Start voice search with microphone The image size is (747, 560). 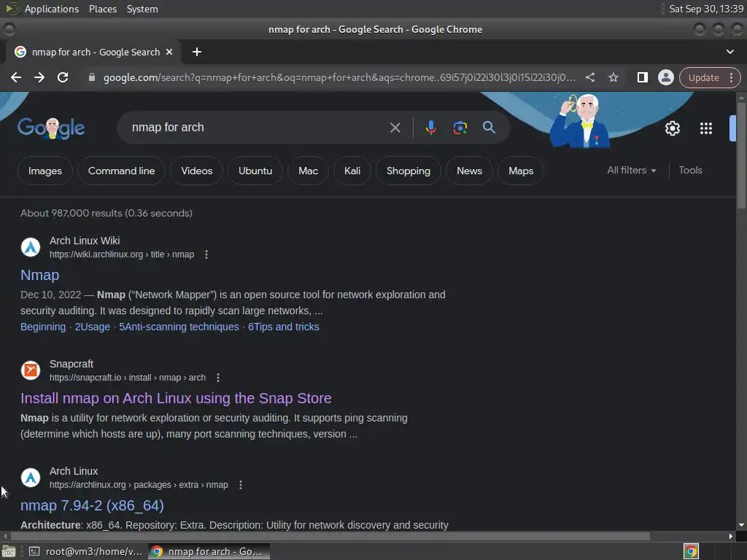tap(430, 128)
